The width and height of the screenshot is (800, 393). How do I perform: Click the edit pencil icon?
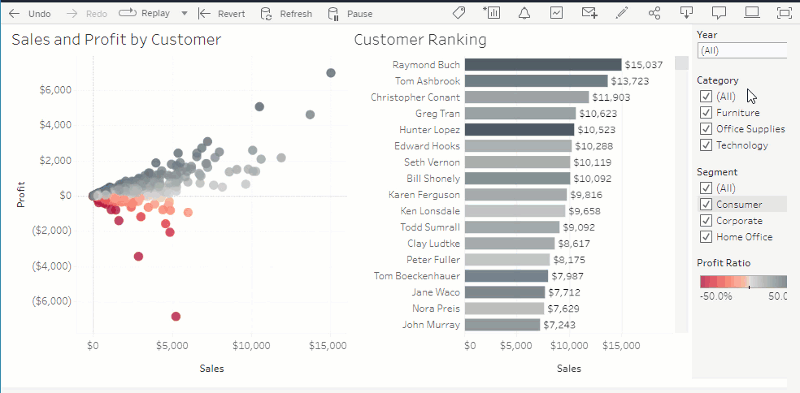pos(621,13)
